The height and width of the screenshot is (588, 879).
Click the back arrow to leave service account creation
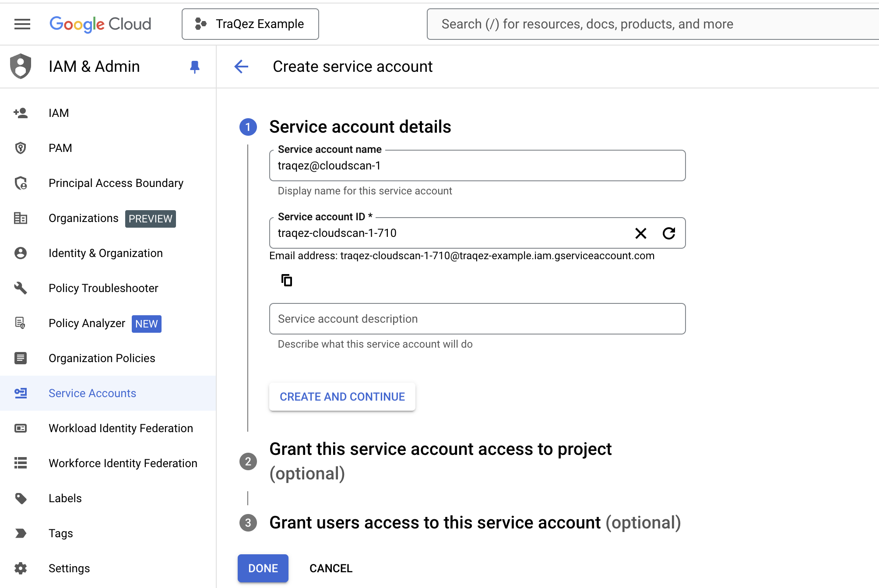point(241,67)
